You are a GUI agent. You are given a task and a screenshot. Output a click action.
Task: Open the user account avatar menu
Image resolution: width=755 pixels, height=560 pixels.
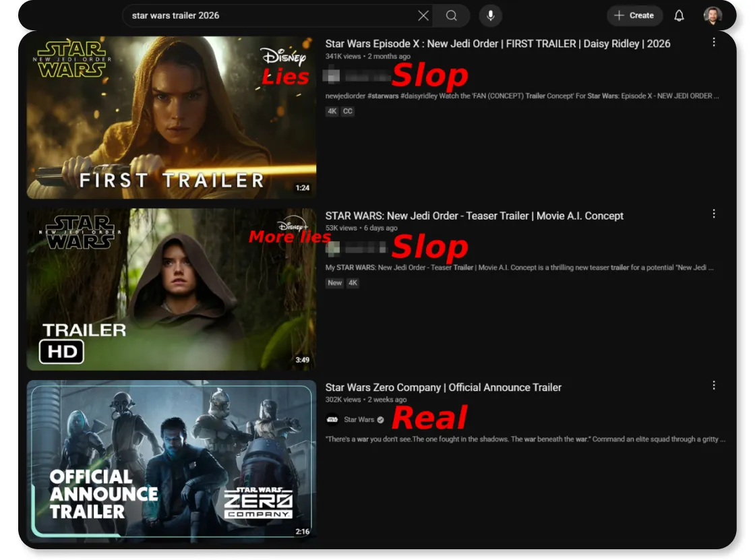[x=713, y=15]
